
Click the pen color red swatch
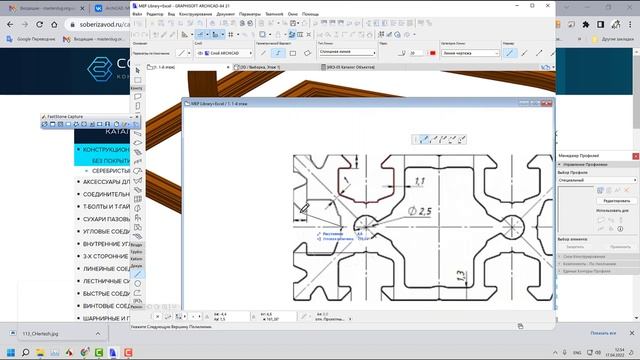[x=433, y=53]
